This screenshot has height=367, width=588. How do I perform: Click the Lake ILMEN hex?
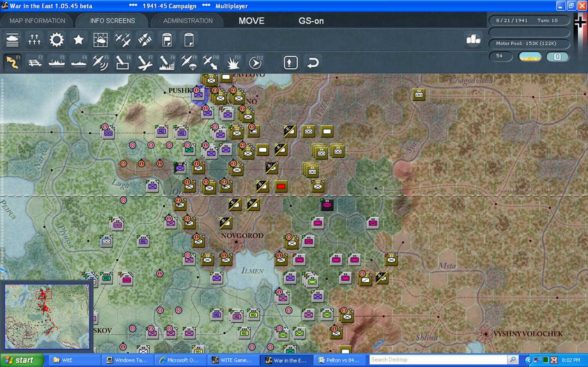(252, 271)
